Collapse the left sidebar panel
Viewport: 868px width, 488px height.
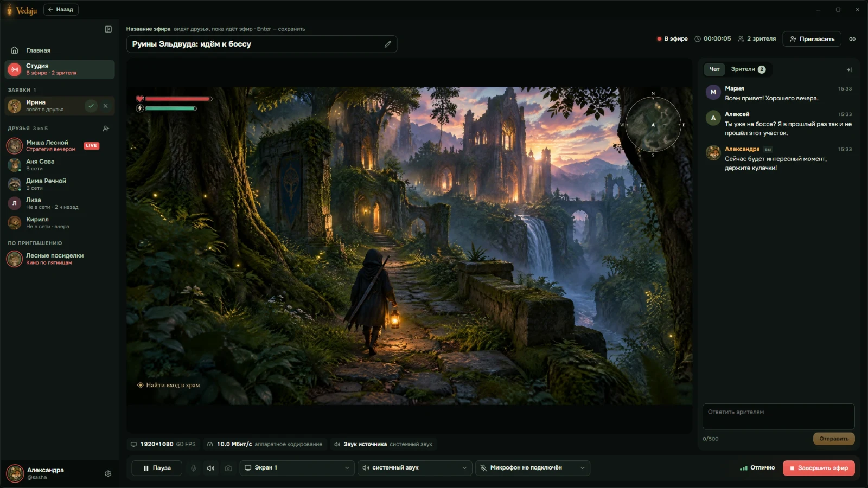click(x=108, y=29)
